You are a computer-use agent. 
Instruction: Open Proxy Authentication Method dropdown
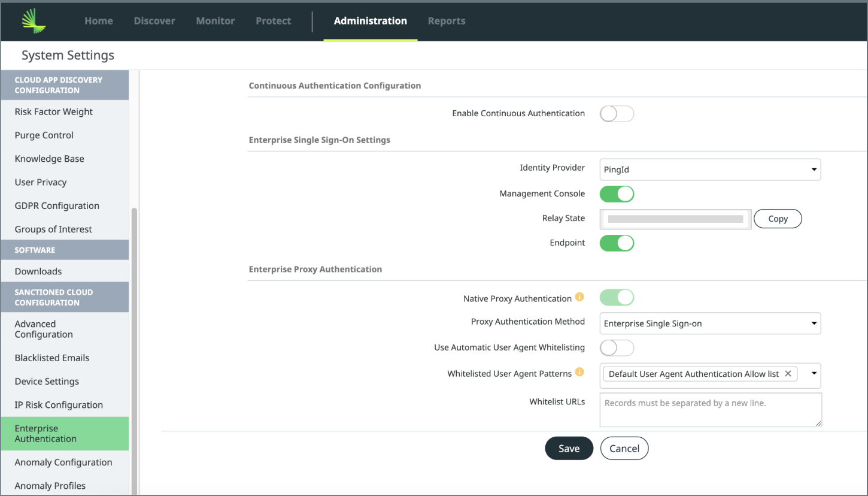coord(710,323)
